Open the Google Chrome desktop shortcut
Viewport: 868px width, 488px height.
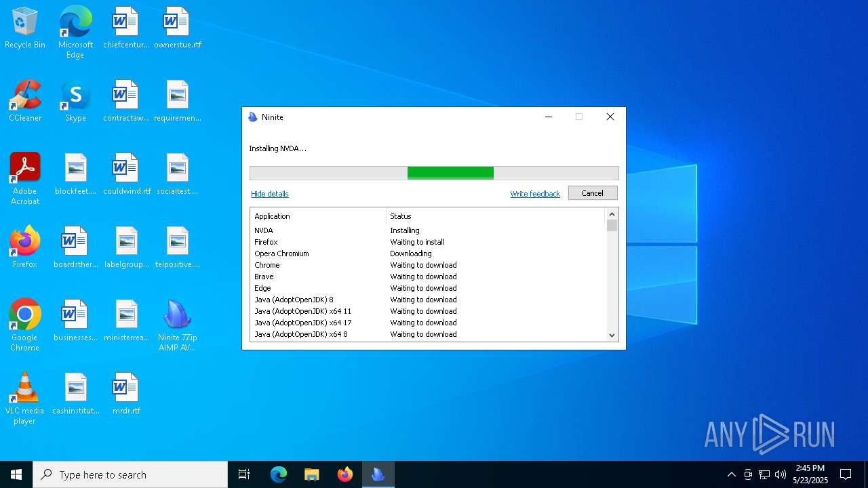click(x=25, y=325)
